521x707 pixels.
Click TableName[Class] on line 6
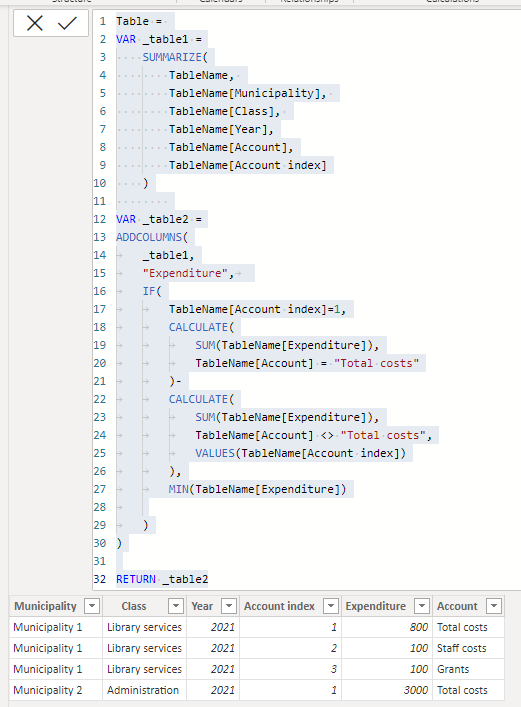[221, 111]
